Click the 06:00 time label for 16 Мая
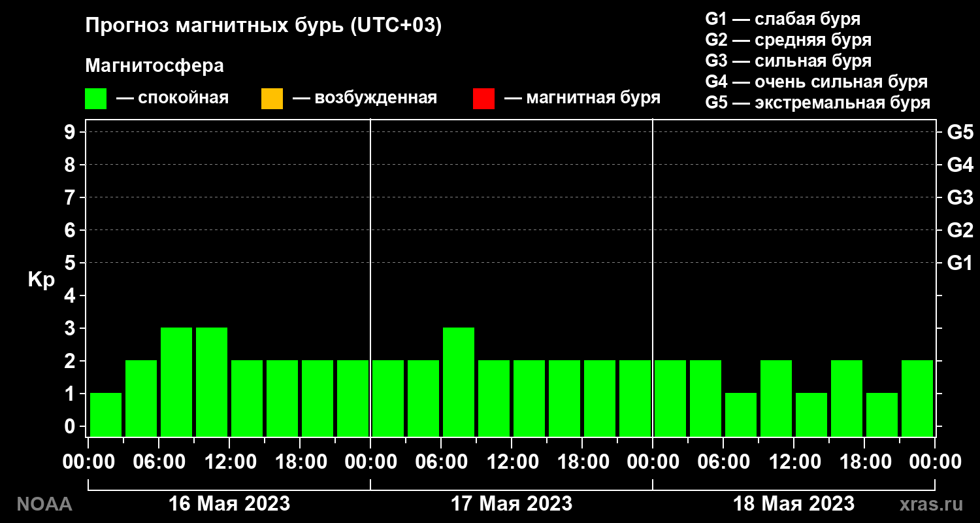 (x=159, y=462)
